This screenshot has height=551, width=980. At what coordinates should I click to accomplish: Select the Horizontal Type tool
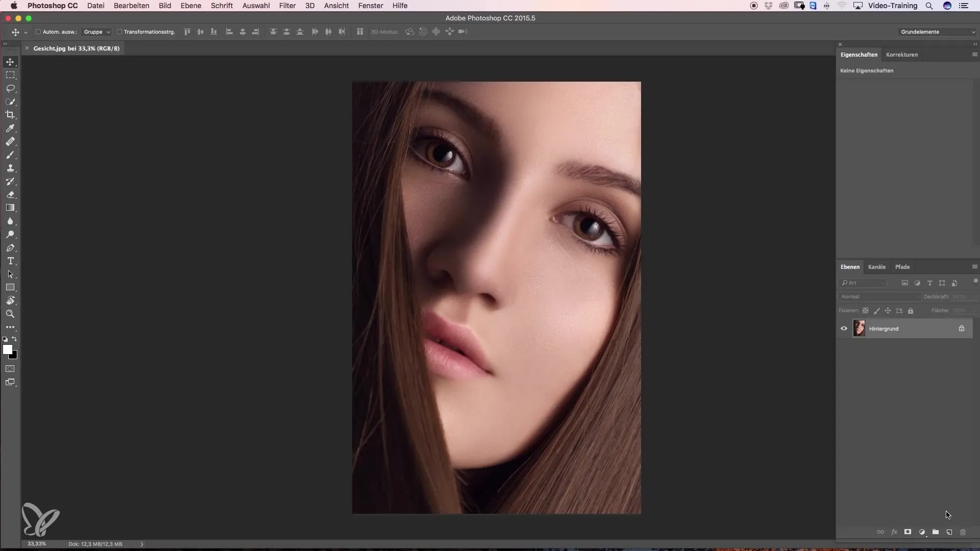click(x=10, y=261)
